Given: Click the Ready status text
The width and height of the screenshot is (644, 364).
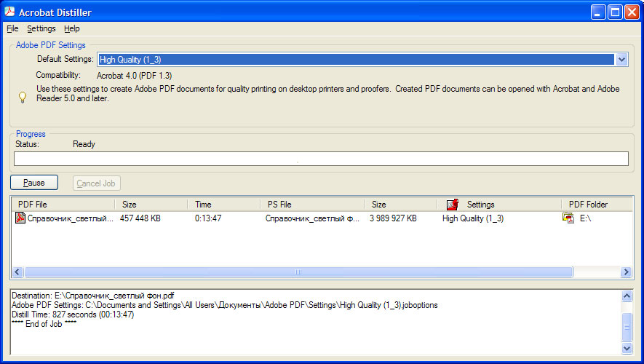Looking at the screenshot, I should click(x=84, y=144).
